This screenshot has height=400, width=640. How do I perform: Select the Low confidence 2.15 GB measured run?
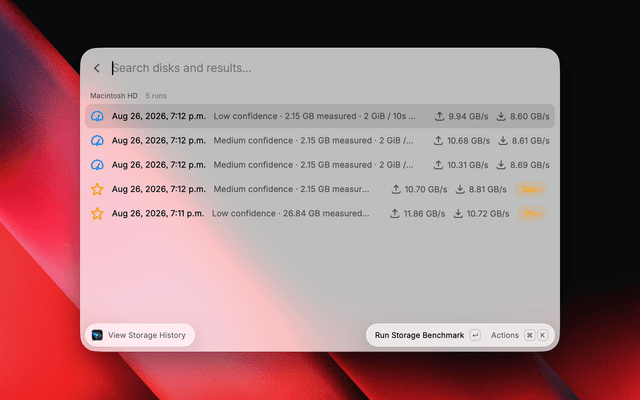point(320,116)
